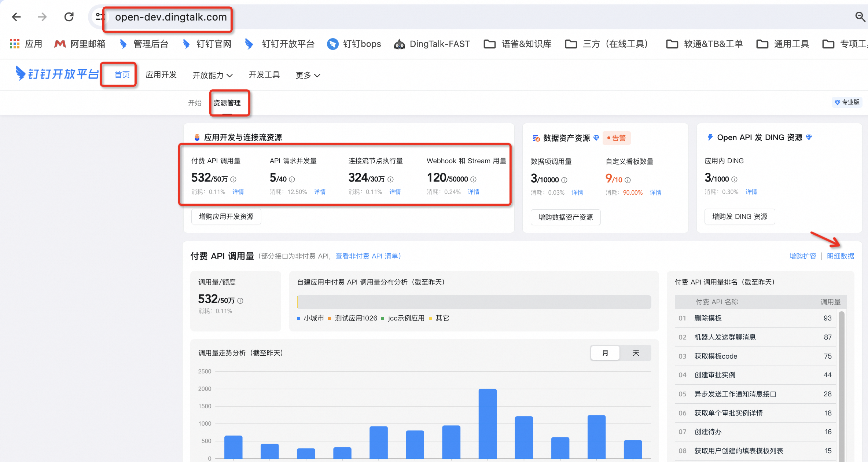Open 详情 link under 付费 API 调用量
868x462 pixels.
tap(238, 192)
